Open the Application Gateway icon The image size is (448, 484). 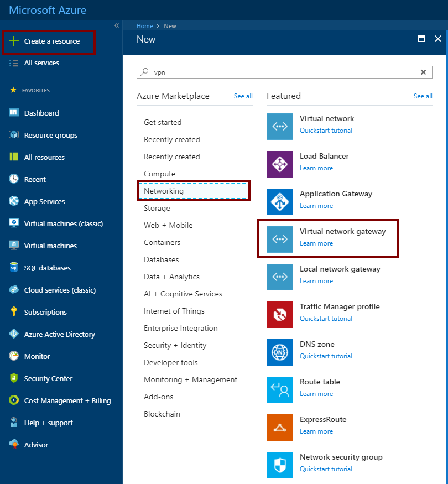[280, 202]
